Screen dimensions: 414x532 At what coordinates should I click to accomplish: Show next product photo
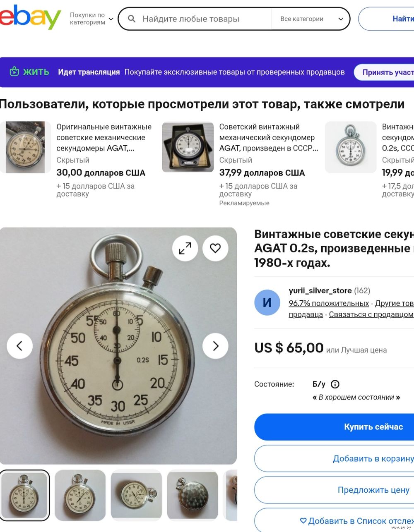[215, 346]
